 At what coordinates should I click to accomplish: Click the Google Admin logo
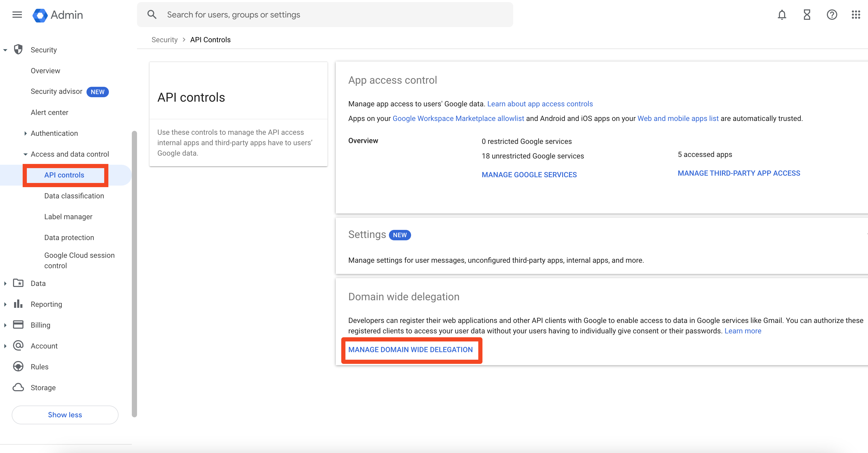click(x=58, y=15)
